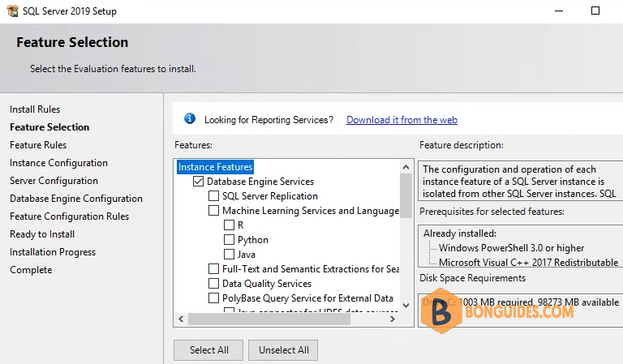The height and width of the screenshot is (364, 623).
Task: Click the features list scroll left arrow
Action: tap(181, 319)
